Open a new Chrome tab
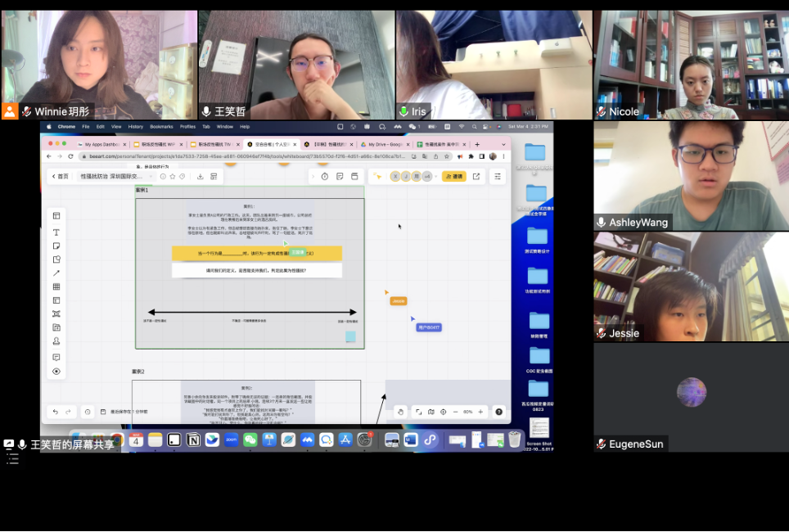This screenshot has height=532, width=789. tap(477, 144)
